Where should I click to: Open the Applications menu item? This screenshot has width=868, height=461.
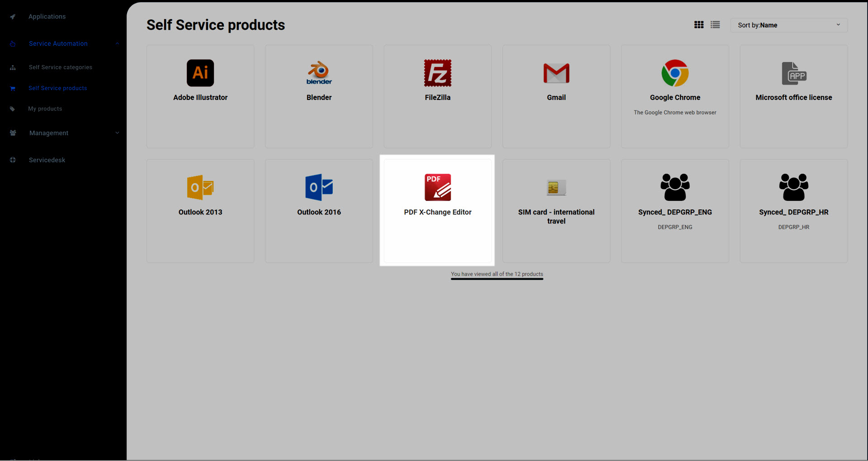pos(47,17)
